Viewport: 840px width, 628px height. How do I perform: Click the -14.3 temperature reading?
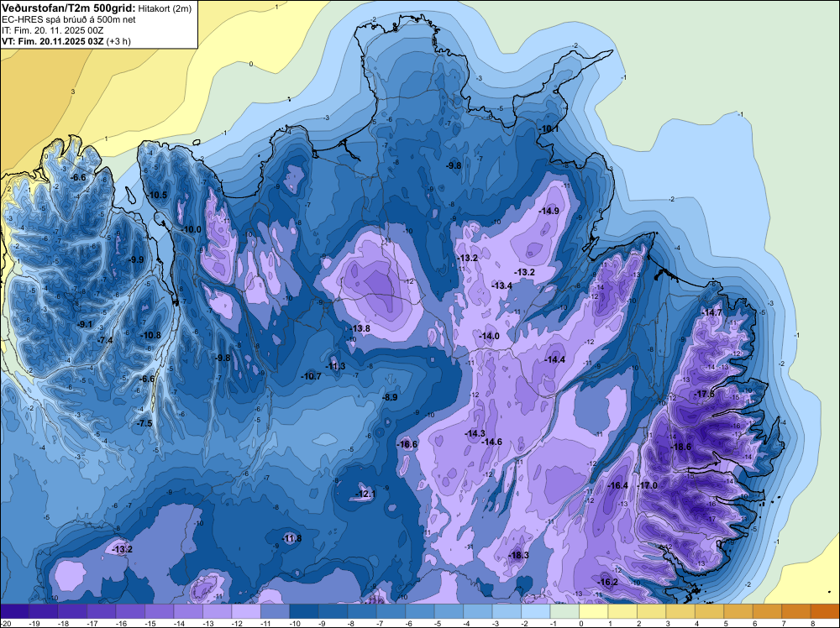point(475,433)
